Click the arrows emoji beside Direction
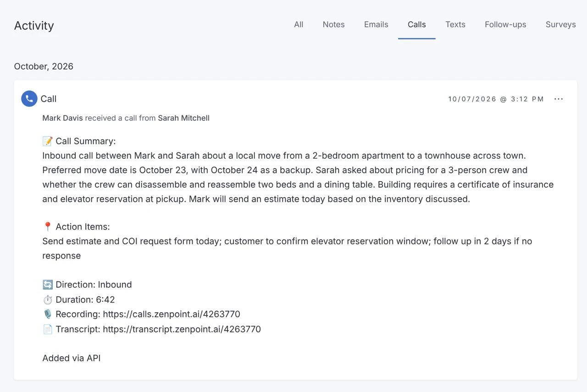Screen dimensions: 587x392 click(x=48, y=285)
